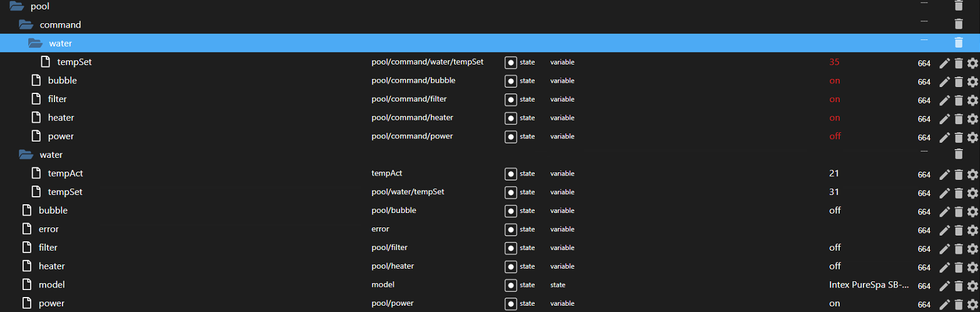
Task: Click the red value 35 of tempSet
Action: [x=833, y=62]
